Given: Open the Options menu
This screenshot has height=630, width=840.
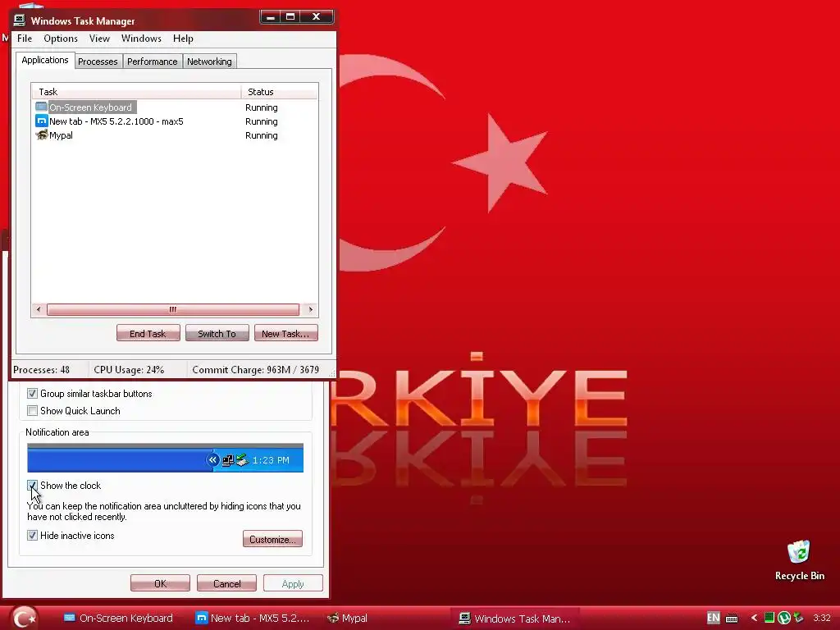Looking at the screenshot, I should tap(61, 39).
